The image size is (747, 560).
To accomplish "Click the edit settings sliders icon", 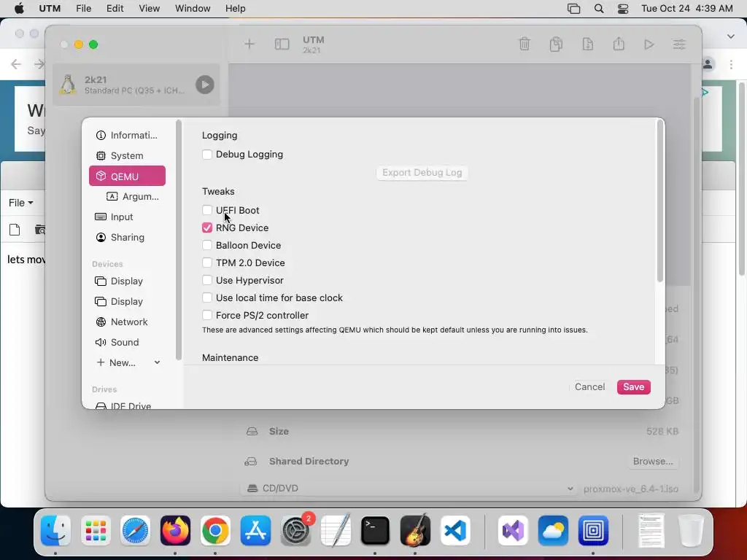I will coord(679,44).
